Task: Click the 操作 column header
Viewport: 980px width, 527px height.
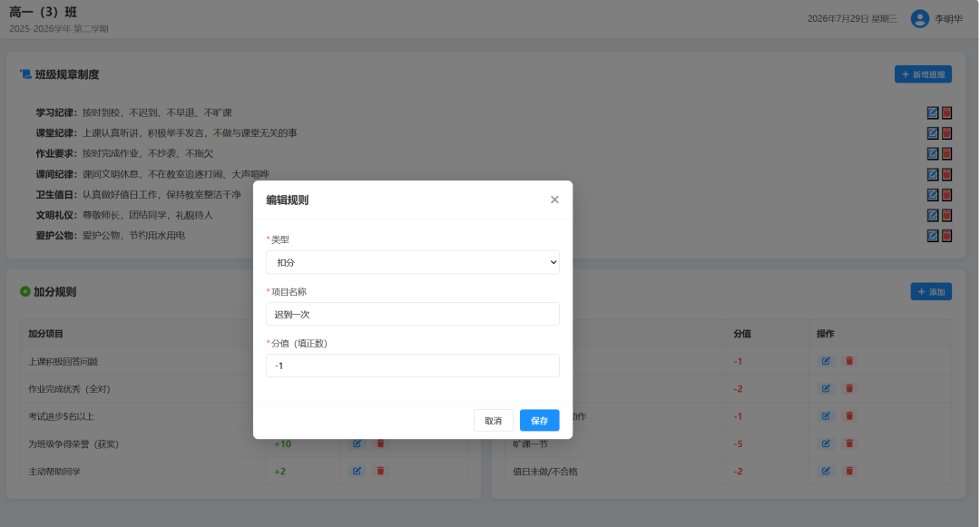Action: tap(825, 334)
